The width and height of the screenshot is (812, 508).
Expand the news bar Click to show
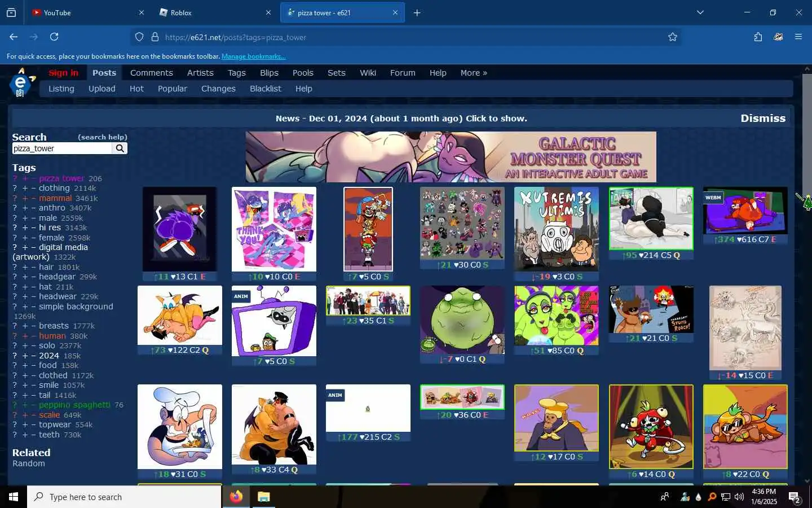[496, 119]
